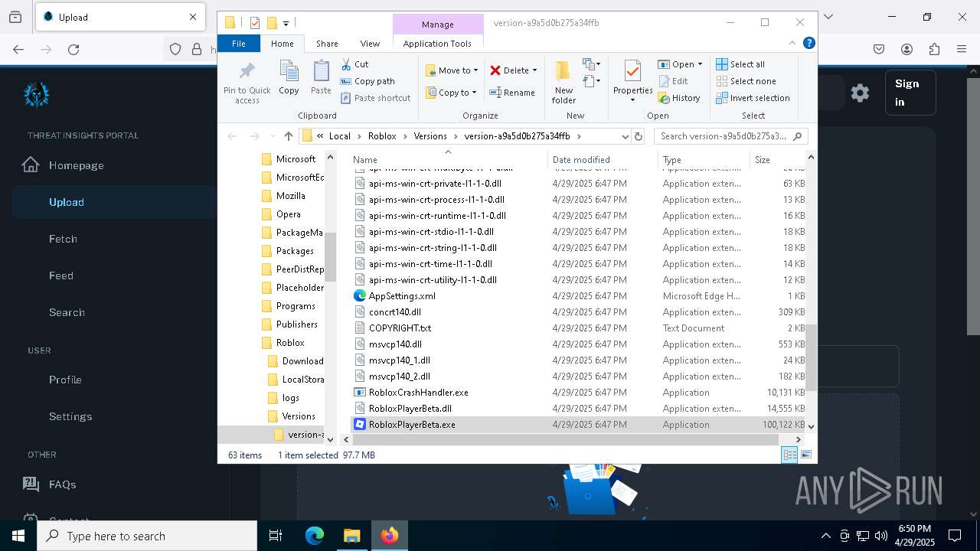Image resolution: width=980 pixels, height=551 pixels.
Task: Click Copy path in ribbon
Action: click(367, 81)
